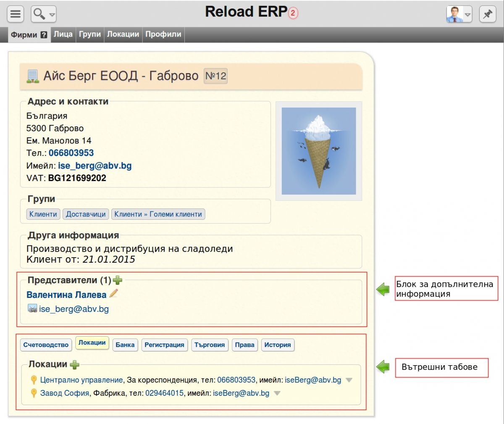Click the Доставчици group button
Viewport: 504px width, 424px height.
point(86,214)
